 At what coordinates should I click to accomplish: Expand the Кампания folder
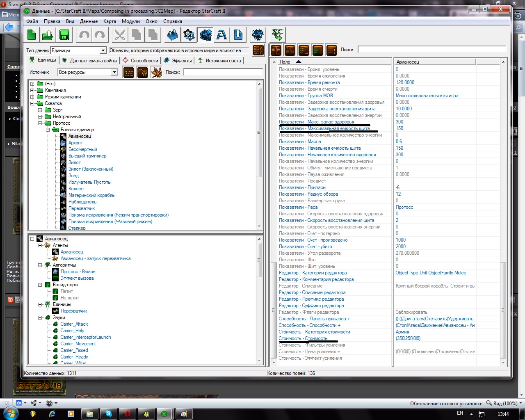[32, 90]
